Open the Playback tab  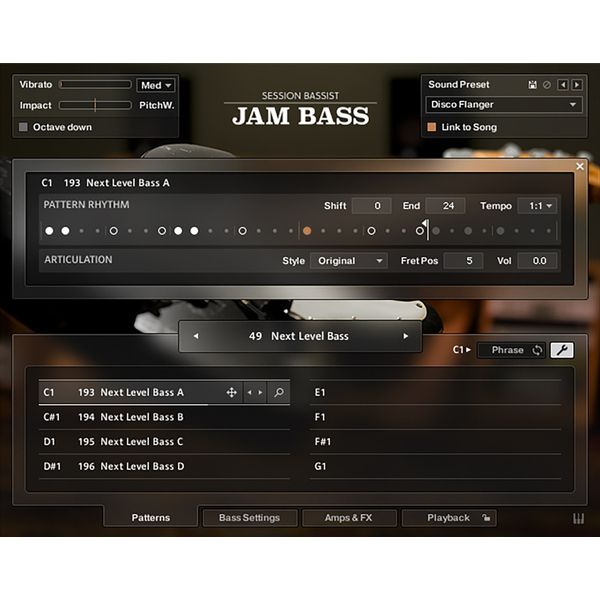tap(449, 518)
